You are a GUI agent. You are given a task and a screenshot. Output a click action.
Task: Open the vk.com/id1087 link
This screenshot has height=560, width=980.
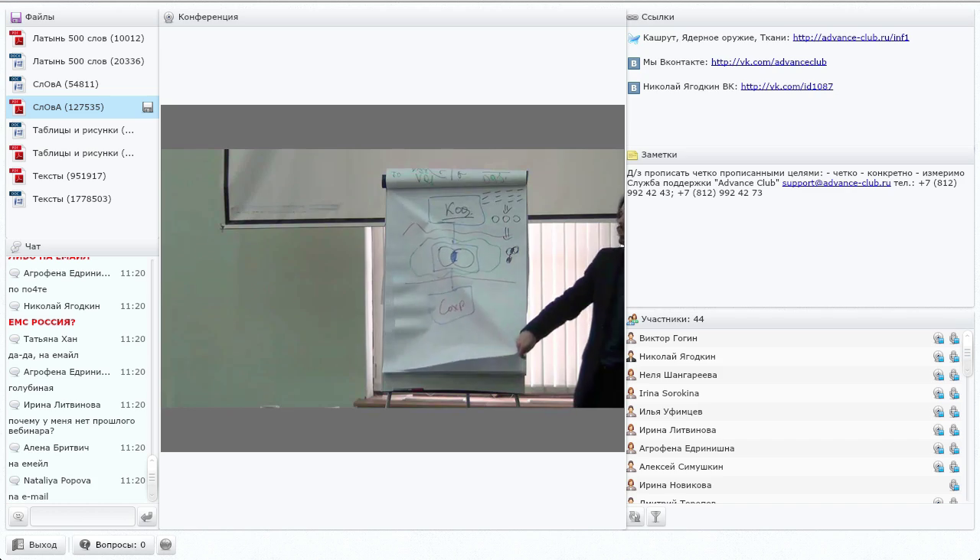coord(786,86)
